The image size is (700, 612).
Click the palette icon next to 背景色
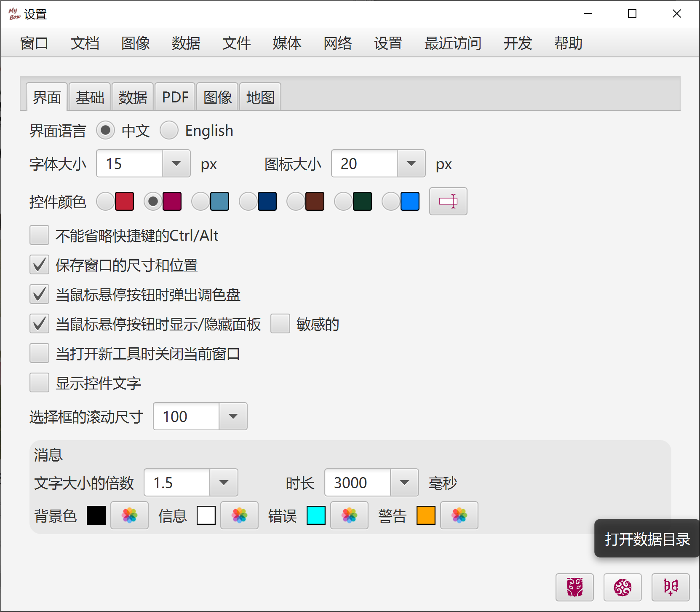coord(129,515)
